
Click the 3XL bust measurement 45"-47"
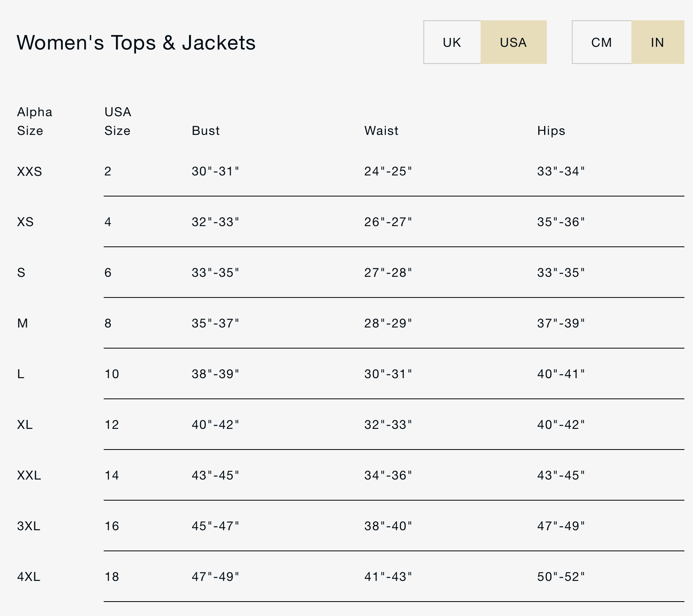(x=216, y=526)
